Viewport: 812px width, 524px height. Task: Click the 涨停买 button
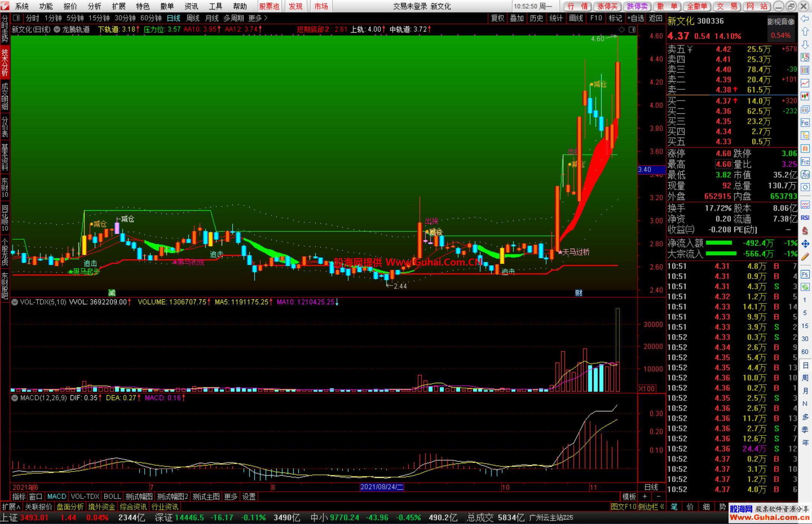607,6
